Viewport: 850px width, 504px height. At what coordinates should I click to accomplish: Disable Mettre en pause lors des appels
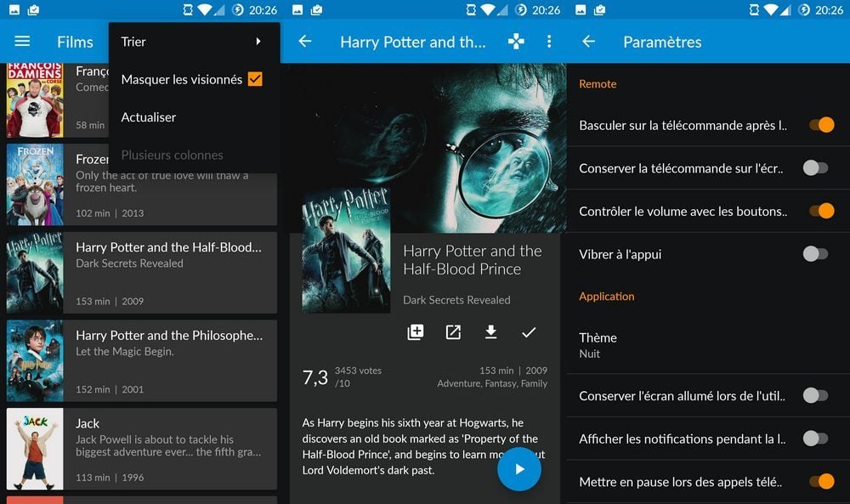pos(822,481)
